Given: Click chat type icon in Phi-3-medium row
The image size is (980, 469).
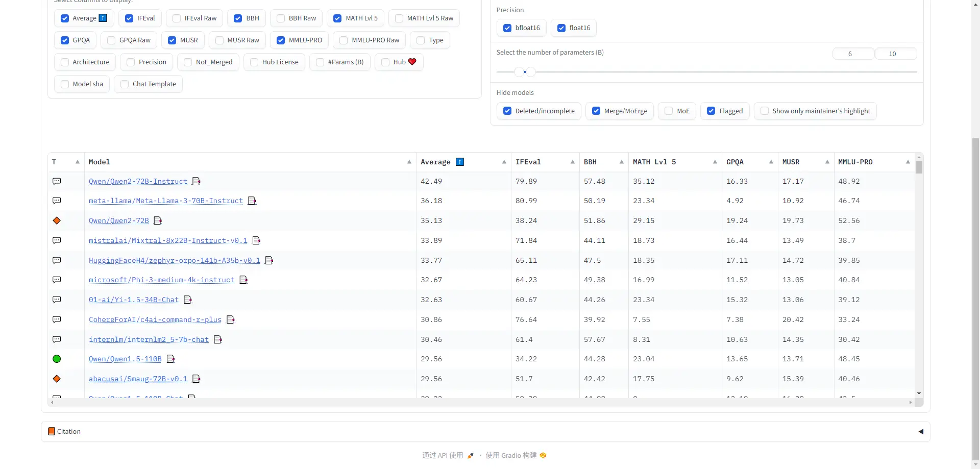Looking at the screenshot, I should (57, 280).
